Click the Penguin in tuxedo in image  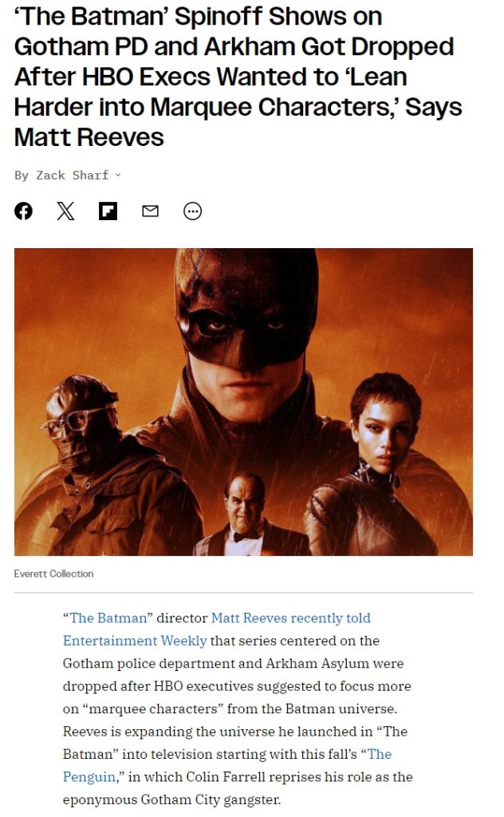tap(245, 516)
